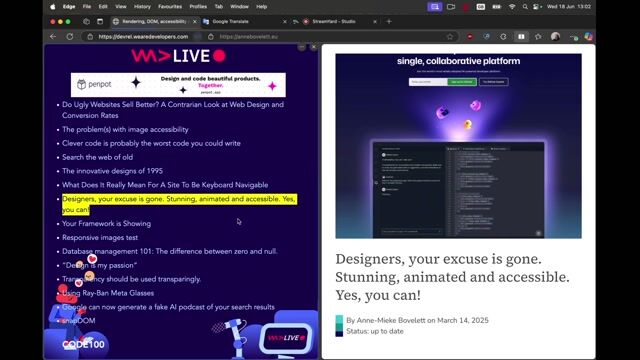Open 'Search the web of old' link
The width and height of the screenshot is (640, 360).
[98, 157]
